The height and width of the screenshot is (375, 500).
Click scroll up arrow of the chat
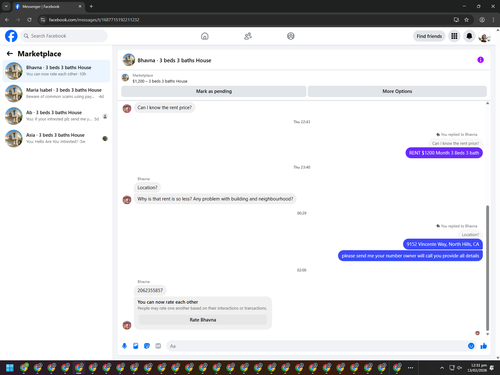coord(487,103)
